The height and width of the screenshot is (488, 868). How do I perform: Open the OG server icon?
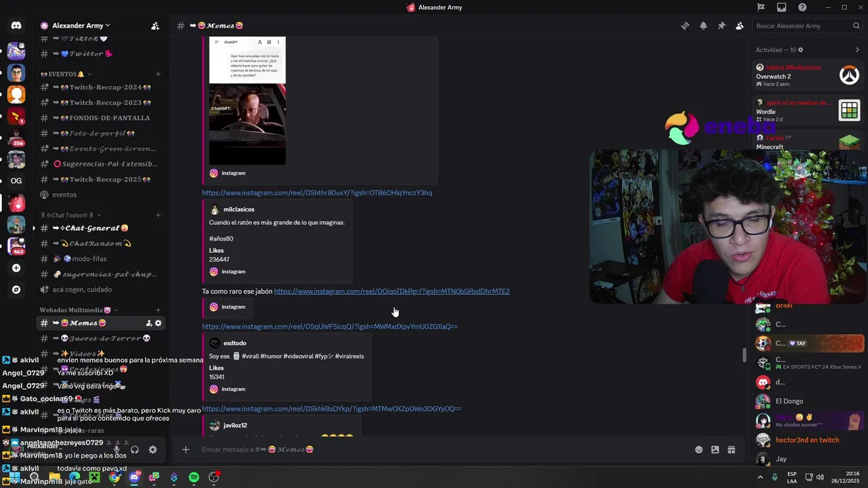coord(16,181)
